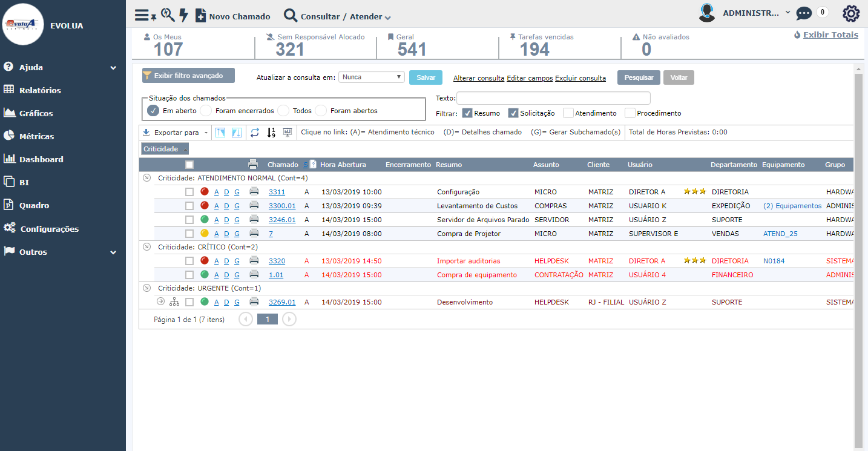Click the presentation board icon in toolbar
This screenshot has width=868, height=451.
(287, 133)
